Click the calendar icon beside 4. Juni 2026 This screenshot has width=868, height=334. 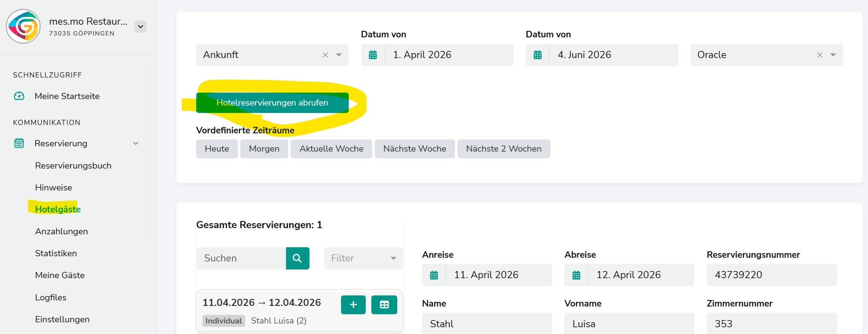pos(537,55)
